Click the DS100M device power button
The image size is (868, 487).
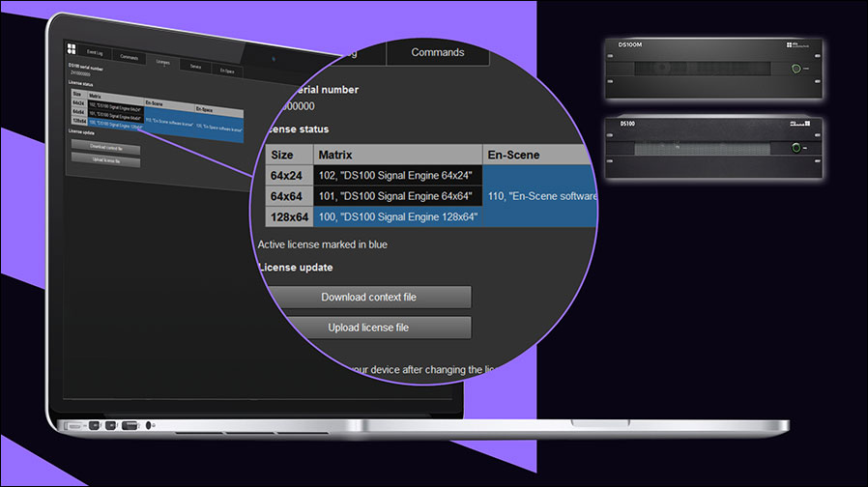pyautogui.click(x=796, y=69)
